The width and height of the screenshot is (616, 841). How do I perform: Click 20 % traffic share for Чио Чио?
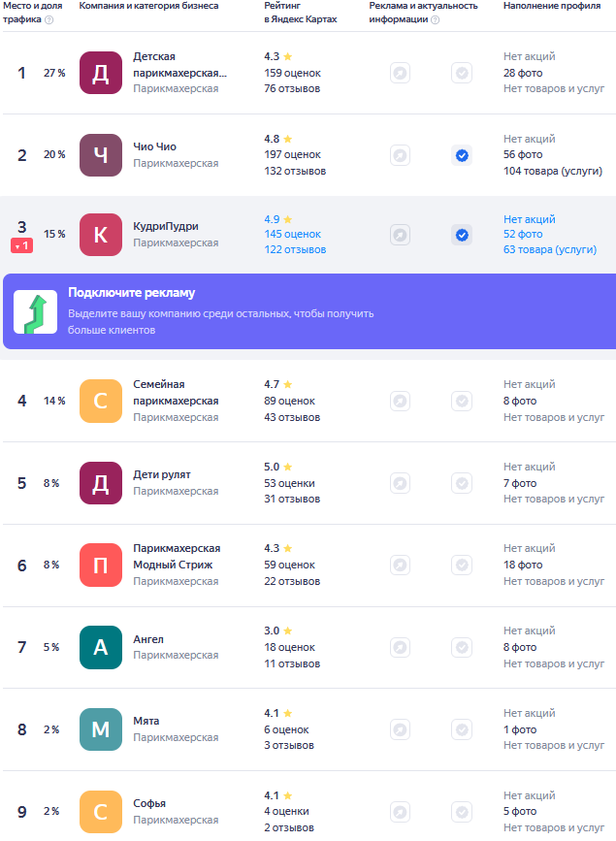pyautogui.click(x=54, y=154)
